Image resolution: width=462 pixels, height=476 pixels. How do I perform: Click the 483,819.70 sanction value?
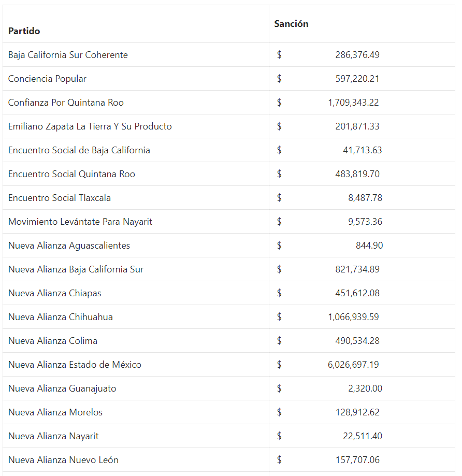[x=357, y=174]
